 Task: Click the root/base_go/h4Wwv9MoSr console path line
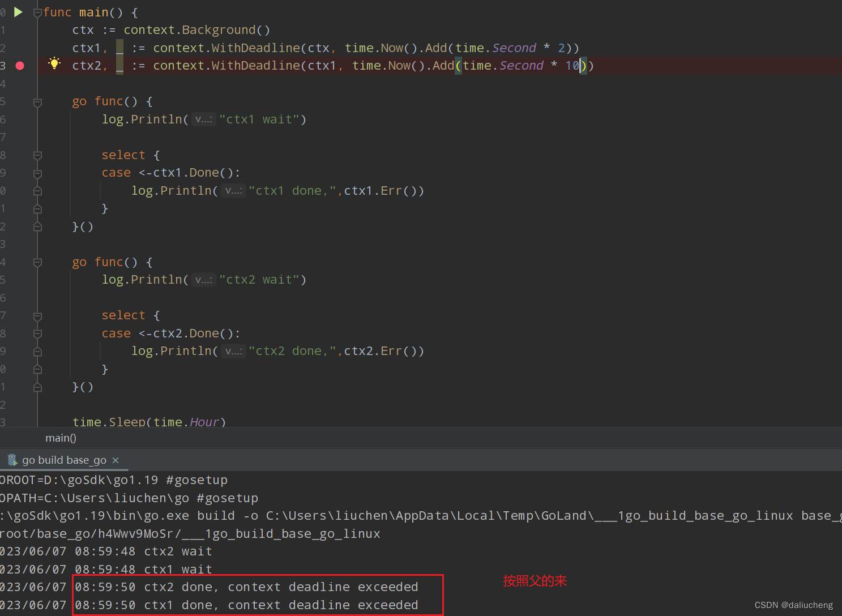[x=190, y=534]
